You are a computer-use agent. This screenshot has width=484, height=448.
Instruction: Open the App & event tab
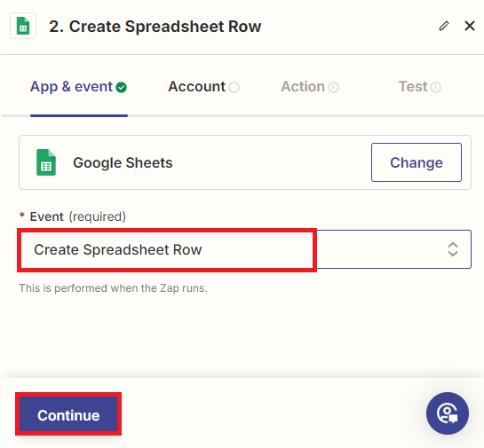79,87
